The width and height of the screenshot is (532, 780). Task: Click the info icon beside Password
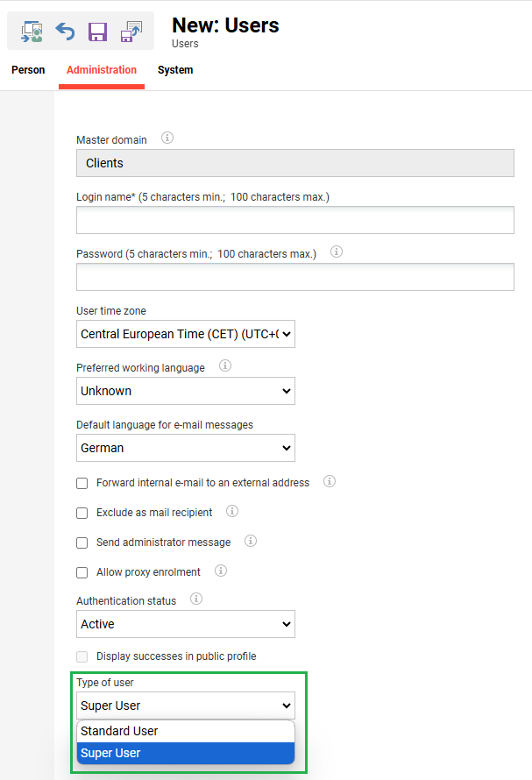point(337,252)
